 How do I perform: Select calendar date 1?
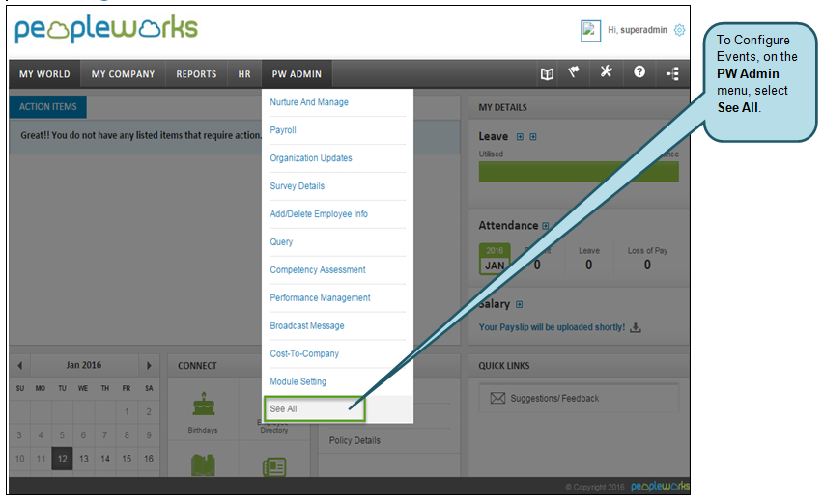127,411
